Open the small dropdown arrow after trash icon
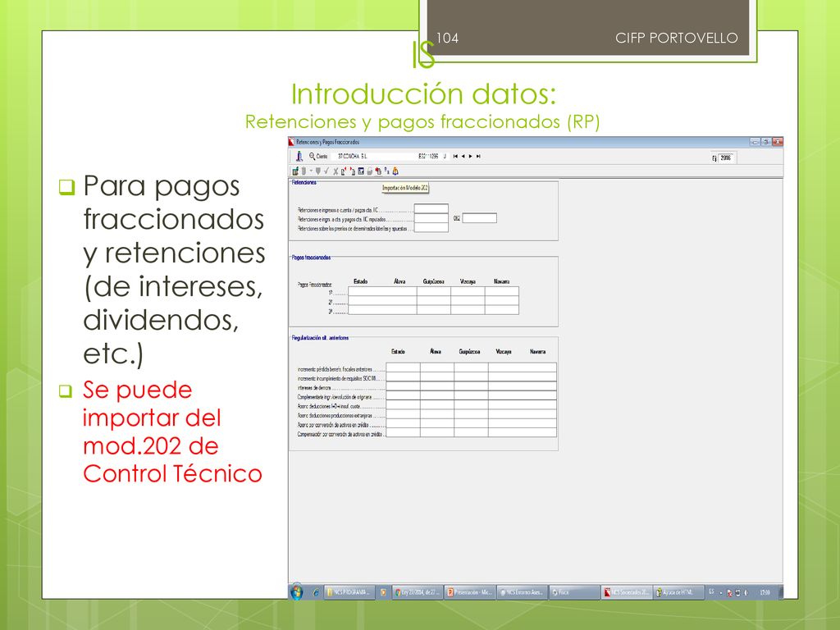 pyautogui.click(x=311, y=171)
